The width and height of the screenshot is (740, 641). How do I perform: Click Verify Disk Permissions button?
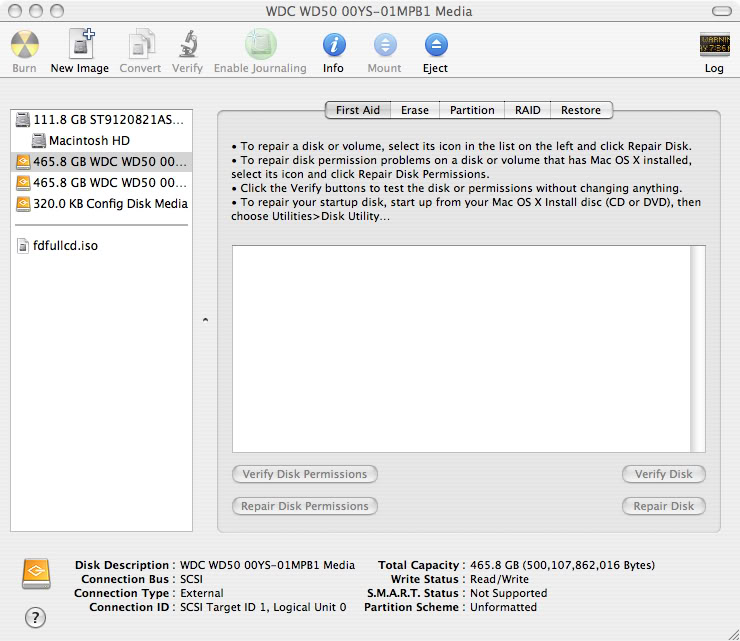click(305, 474)
